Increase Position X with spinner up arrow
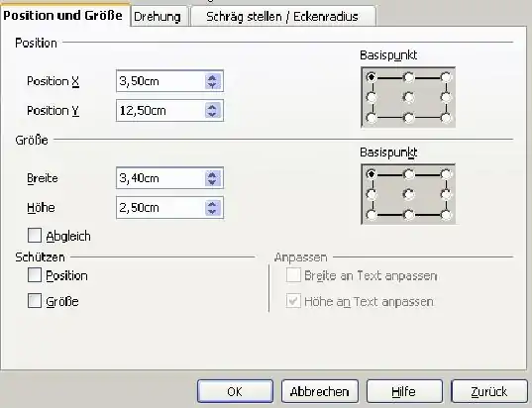532x408 pixels. 212,77
